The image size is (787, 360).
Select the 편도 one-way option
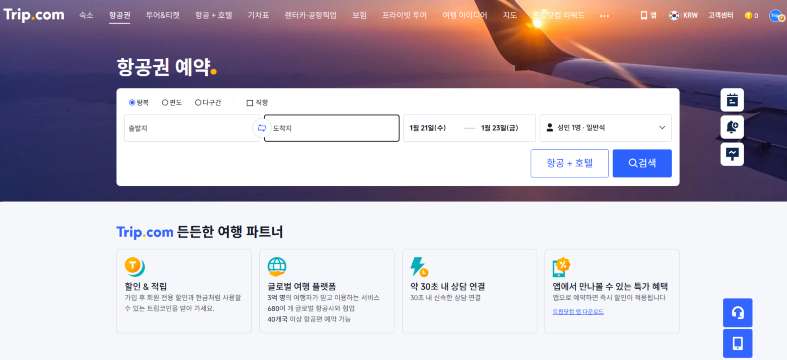(172, 102)
